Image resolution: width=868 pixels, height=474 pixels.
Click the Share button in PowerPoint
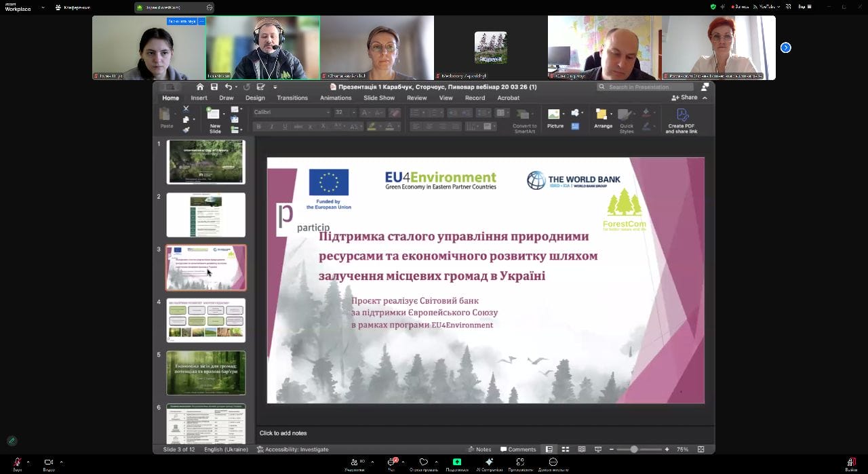pos(685,98)
